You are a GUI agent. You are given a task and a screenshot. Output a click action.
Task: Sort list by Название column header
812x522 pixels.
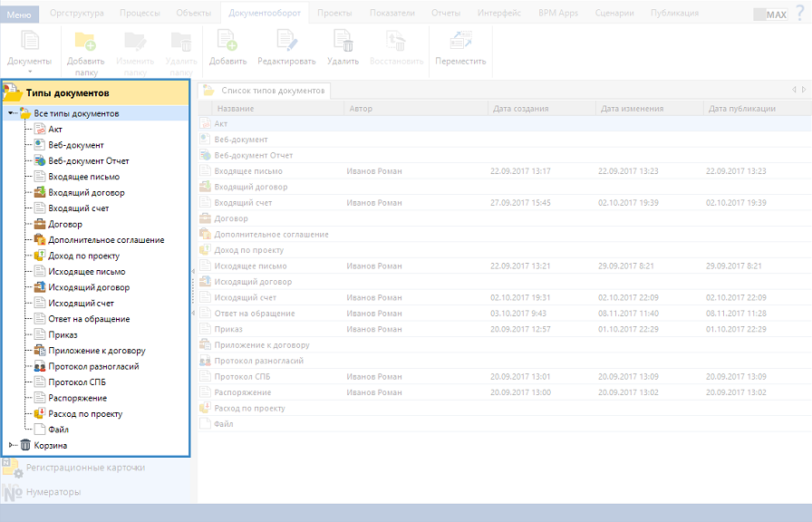(235, 109)
